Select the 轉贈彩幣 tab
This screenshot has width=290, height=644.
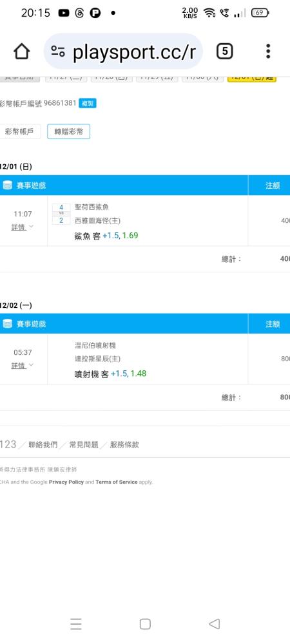pyautogui.click(x=68, y=132)
